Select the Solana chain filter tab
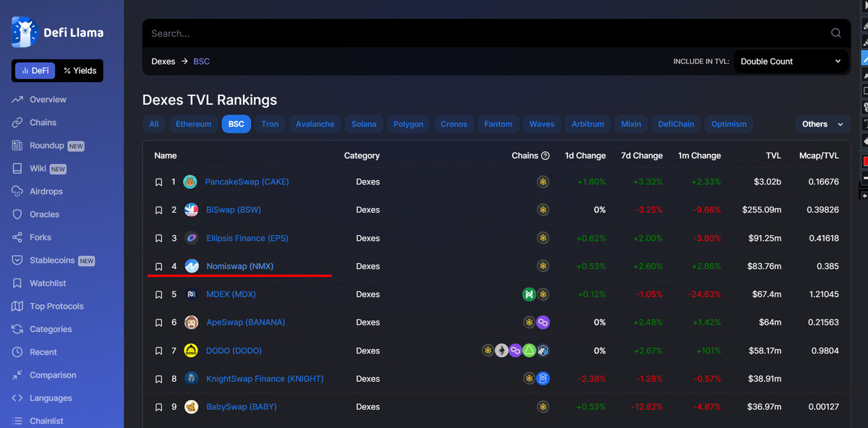The height and width of the screenshot is (428, 868). click(364, 124)
